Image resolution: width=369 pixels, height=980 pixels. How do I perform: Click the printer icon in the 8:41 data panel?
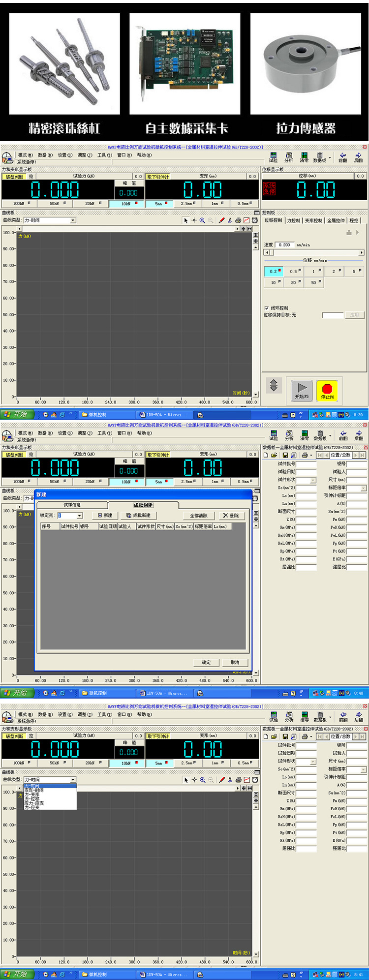coord(305,736)
